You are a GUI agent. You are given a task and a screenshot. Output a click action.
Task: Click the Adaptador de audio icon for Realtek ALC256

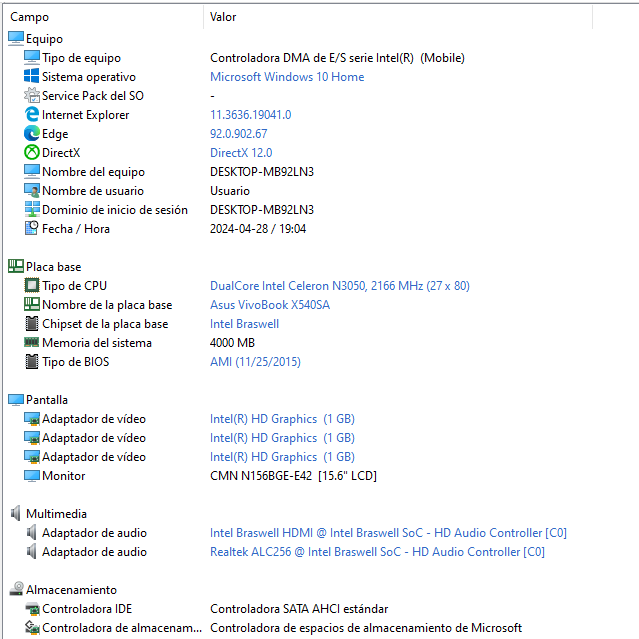click(x=31, y=551)
